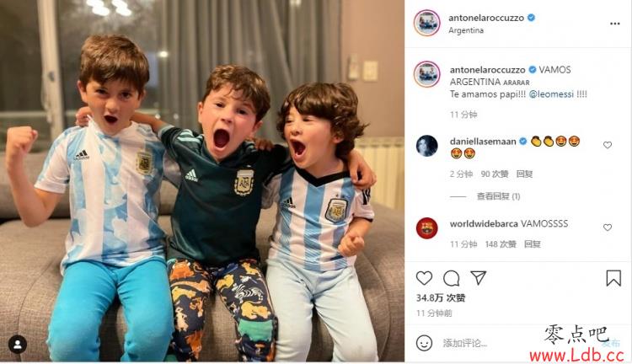The image size is (632, 364).
Task: Share post using paper plane icon
Action: click(478, 278)
